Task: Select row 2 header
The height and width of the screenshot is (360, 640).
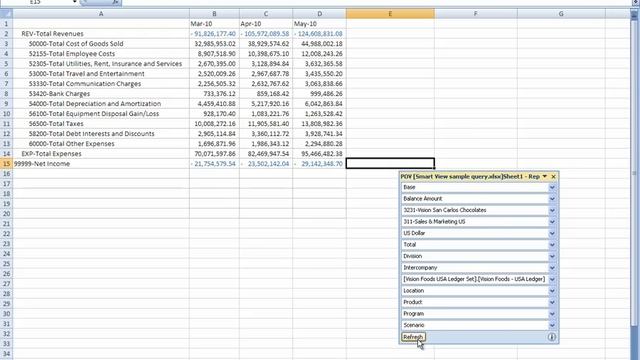Action: (6, 34)
